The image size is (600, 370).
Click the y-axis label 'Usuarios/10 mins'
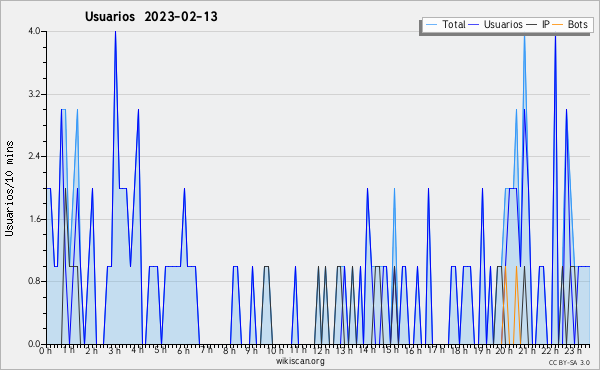[9, 188]
